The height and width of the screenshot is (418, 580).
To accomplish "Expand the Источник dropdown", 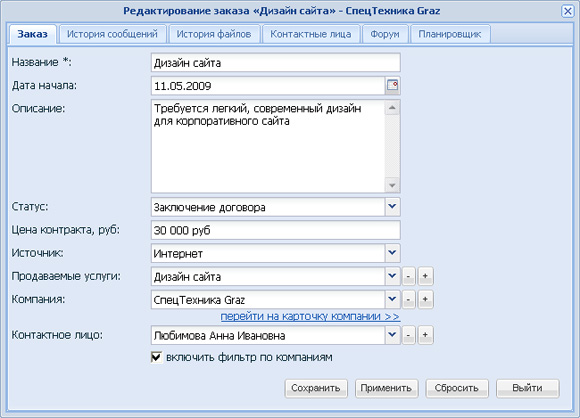I will pyautogui.click(x=392, y=253).
